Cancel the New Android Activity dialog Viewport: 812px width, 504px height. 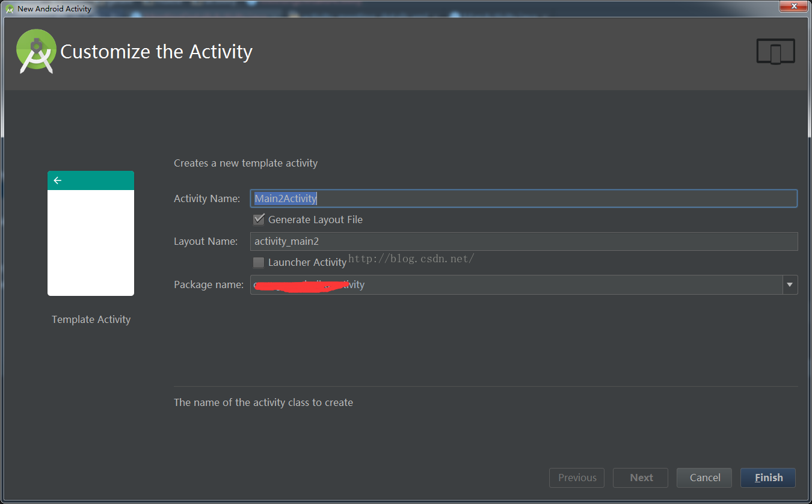(704, 478)
